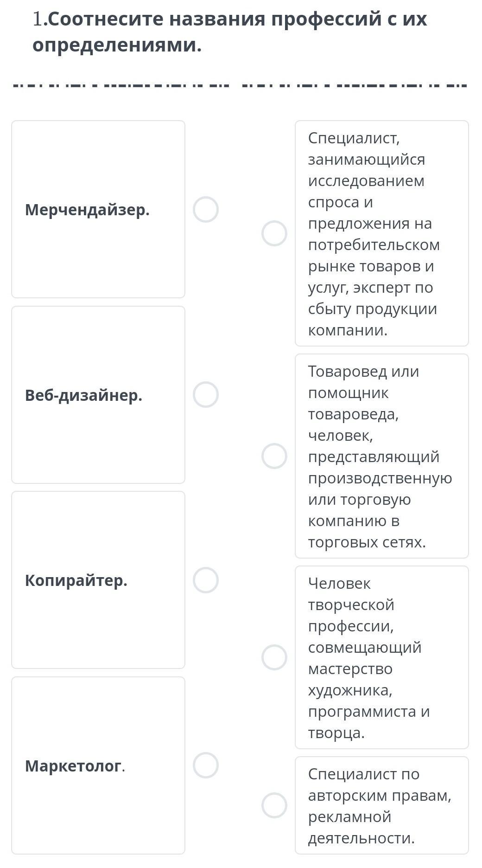The width and height of the screenshot is (482, 868).
Task: Click the definition card about исследованием спроса
Action: [x=381, y=233]
